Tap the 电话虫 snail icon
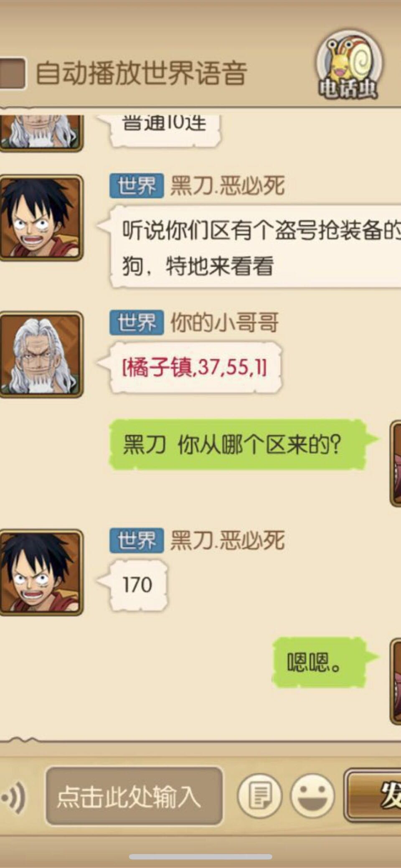The image size is (401, 868). pos(348,66)
